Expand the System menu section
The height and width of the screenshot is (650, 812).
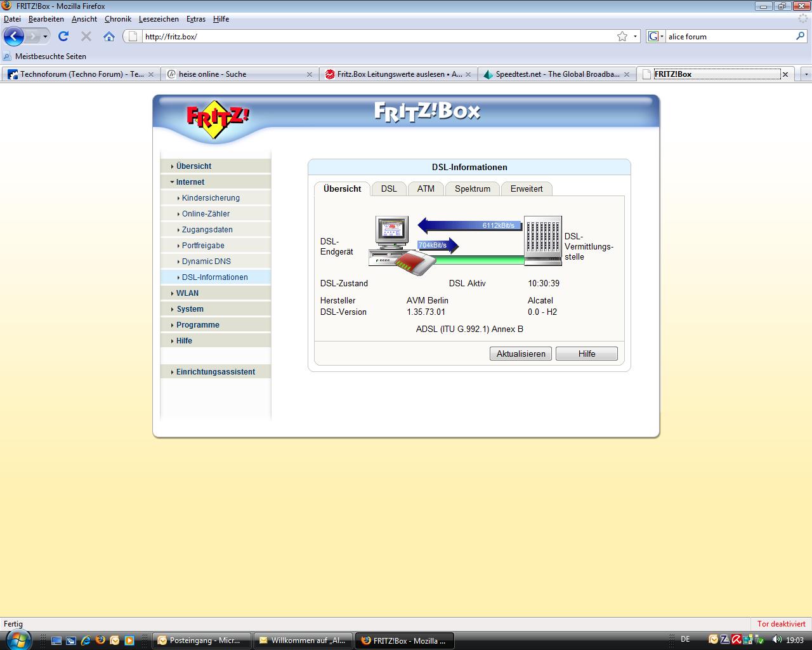(x=190, y=309)
